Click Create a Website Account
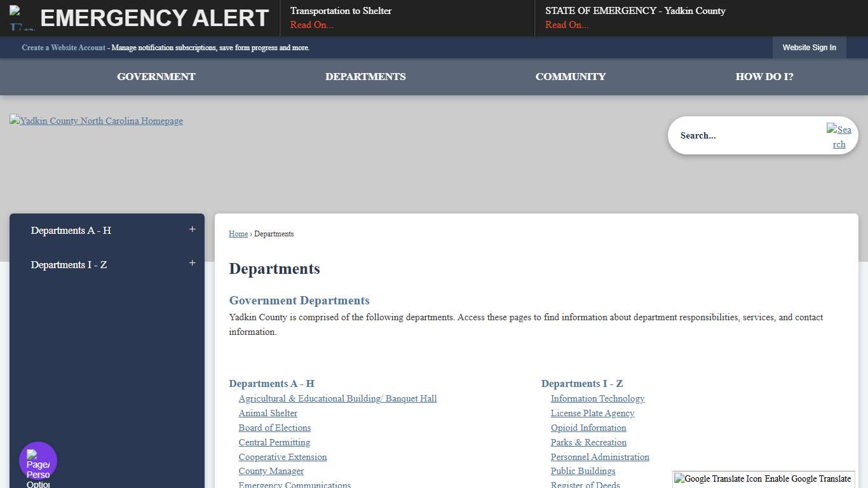 64,47
